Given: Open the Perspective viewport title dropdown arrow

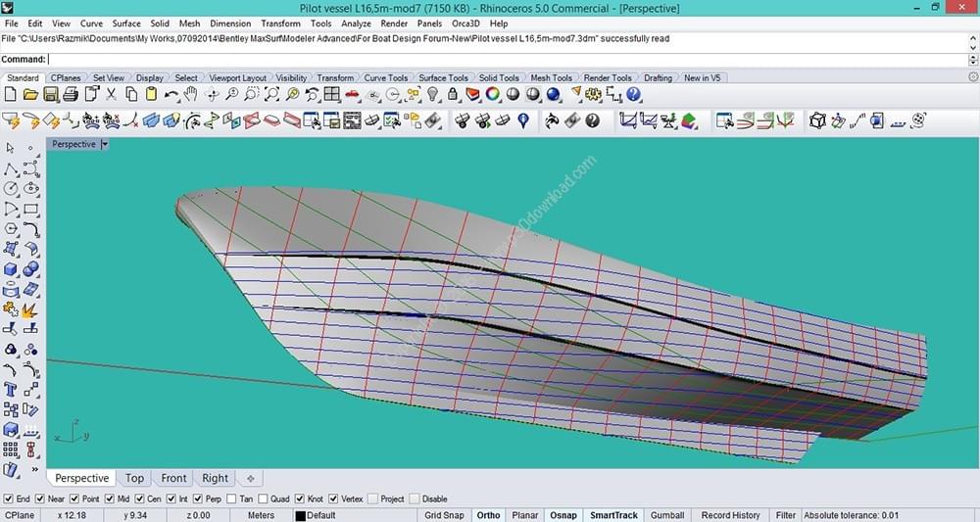Looking at the screenshot, I should point(105,144).
